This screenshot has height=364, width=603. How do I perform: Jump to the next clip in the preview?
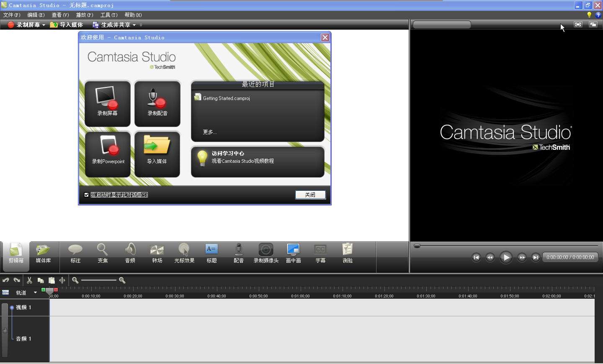pos(536,257)
